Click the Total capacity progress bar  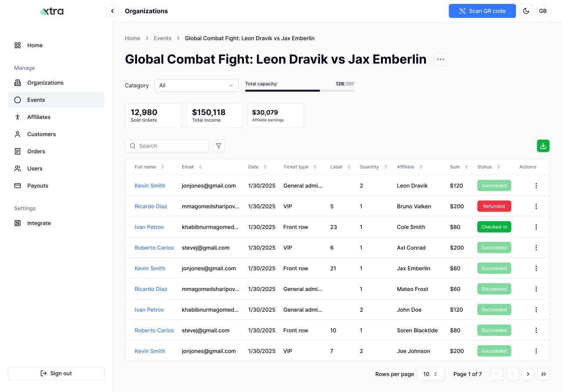click(x=299, y=90)
